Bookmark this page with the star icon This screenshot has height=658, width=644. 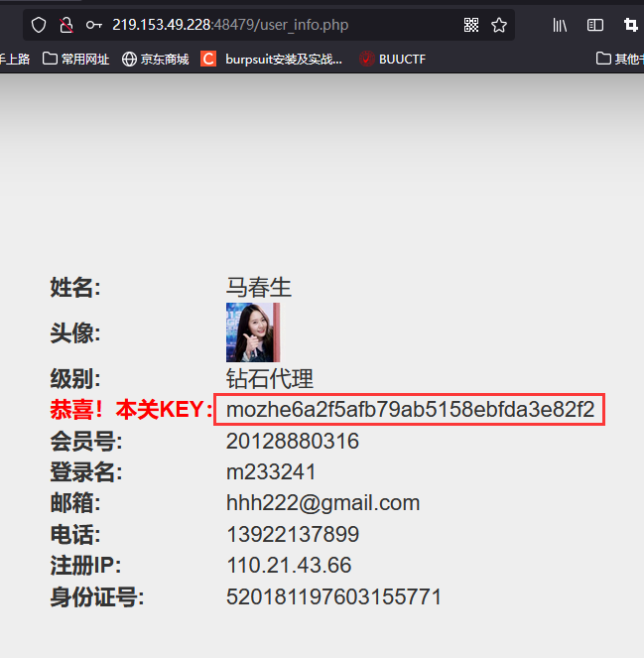(499, 25)
